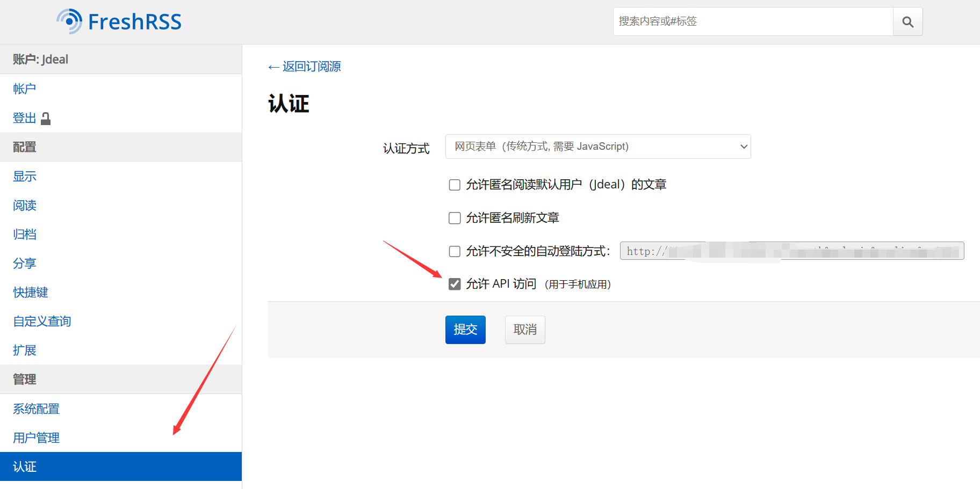Navigate to 扩展 page

point(25,350)
